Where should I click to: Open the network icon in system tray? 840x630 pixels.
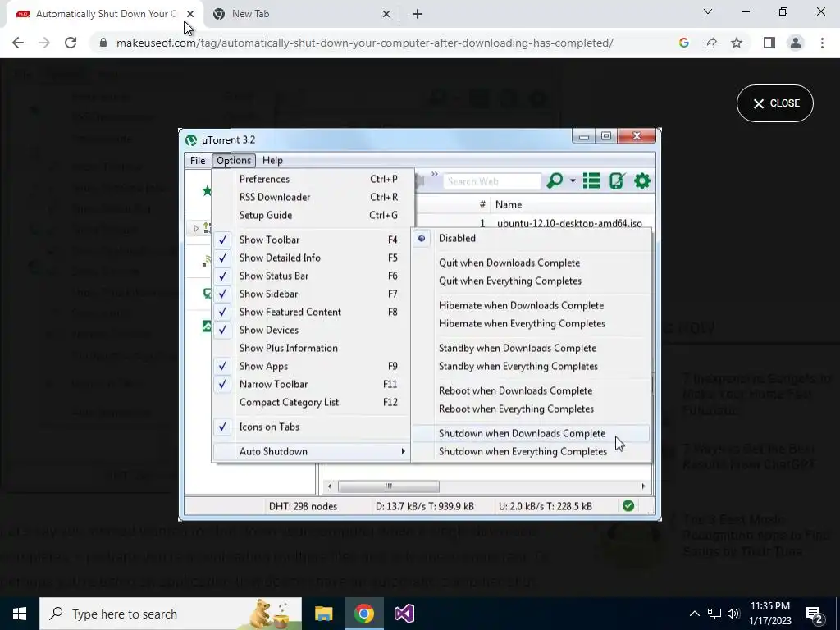point(714,614)
